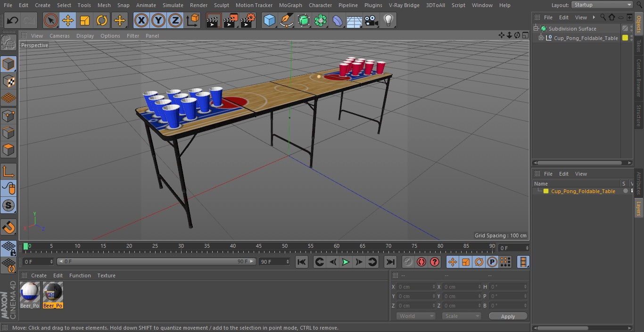Screen dimensions: 644x332
Task: Toggle Enable Snap magnet icon
Action: [8, 227]
